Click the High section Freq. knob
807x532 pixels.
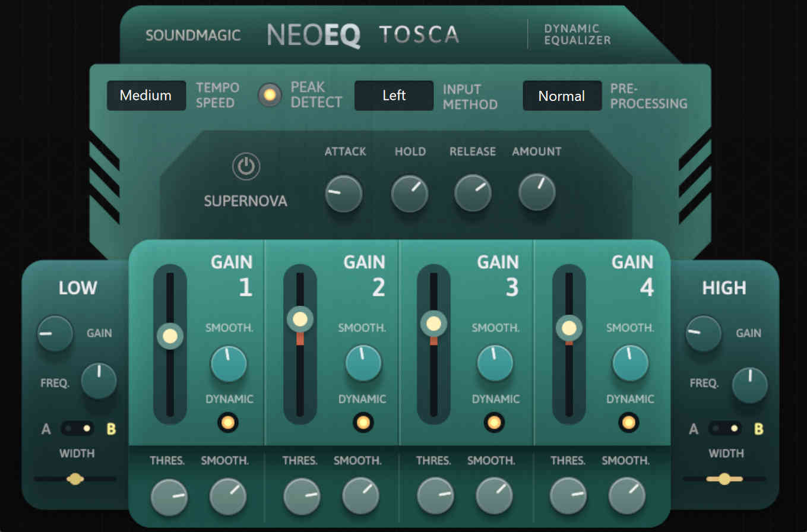[x=750, y=385]
